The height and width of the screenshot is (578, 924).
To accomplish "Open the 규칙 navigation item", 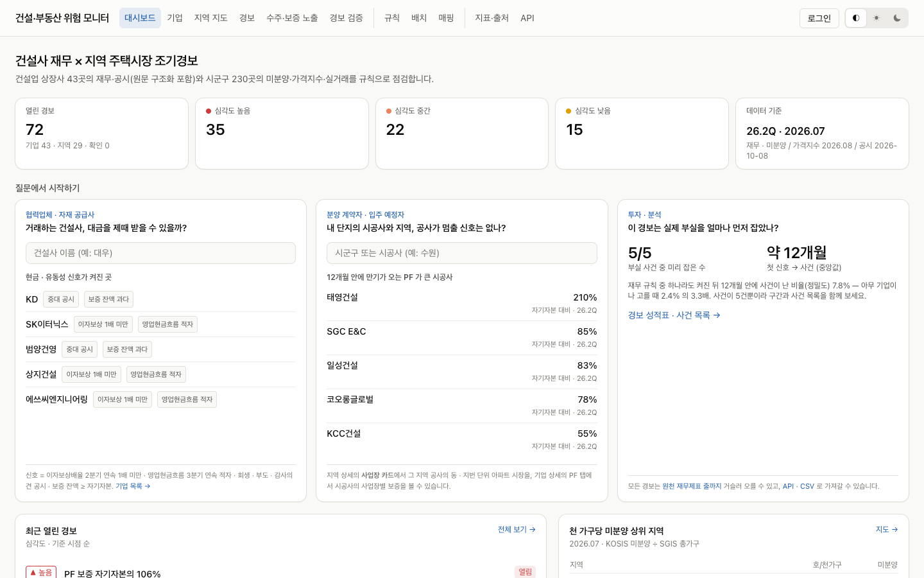I will (x=392, y=18).
